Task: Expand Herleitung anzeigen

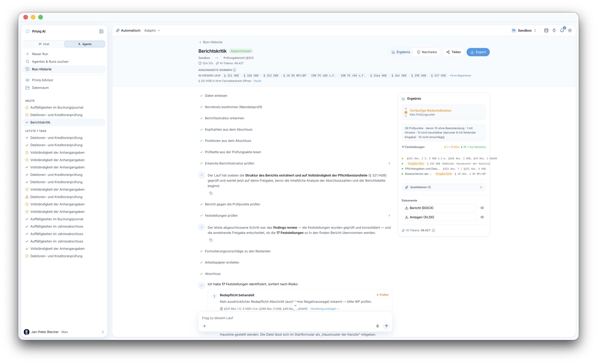Action: [x=325, y=309]
